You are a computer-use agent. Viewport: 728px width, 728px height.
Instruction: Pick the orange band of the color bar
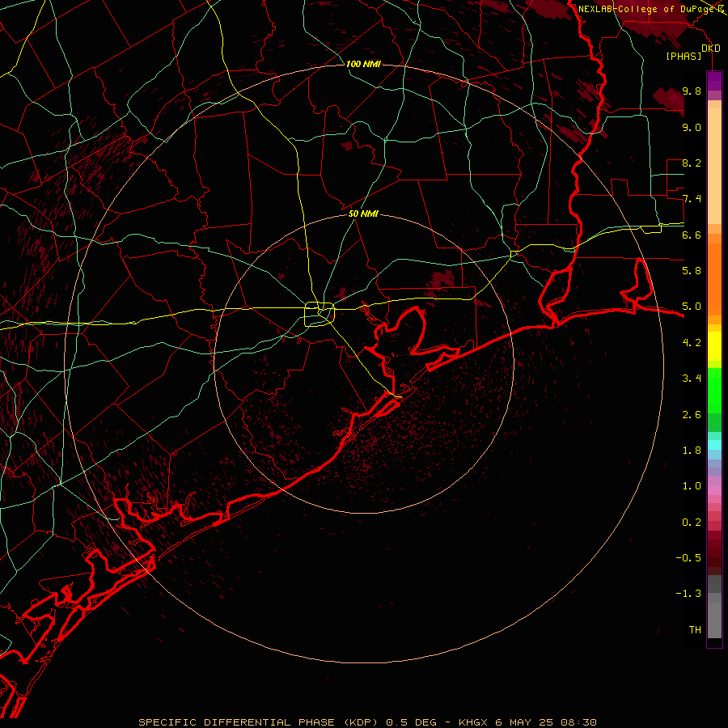[714, 280]
